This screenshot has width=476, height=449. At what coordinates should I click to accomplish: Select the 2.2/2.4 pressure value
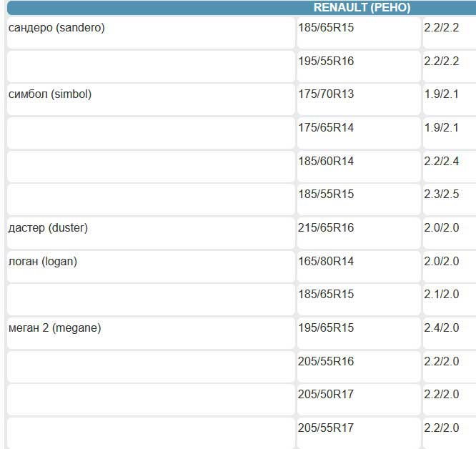[450, 167]
